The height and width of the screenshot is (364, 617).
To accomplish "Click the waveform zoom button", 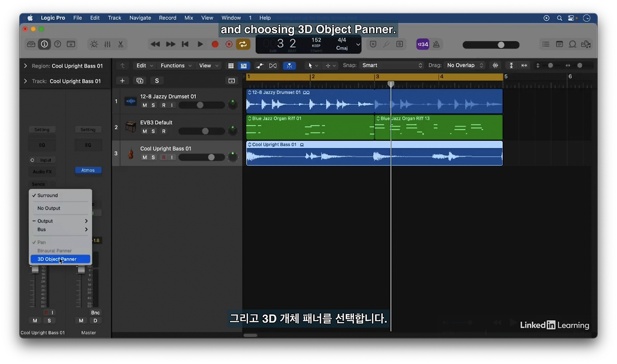I will (495, 65).
